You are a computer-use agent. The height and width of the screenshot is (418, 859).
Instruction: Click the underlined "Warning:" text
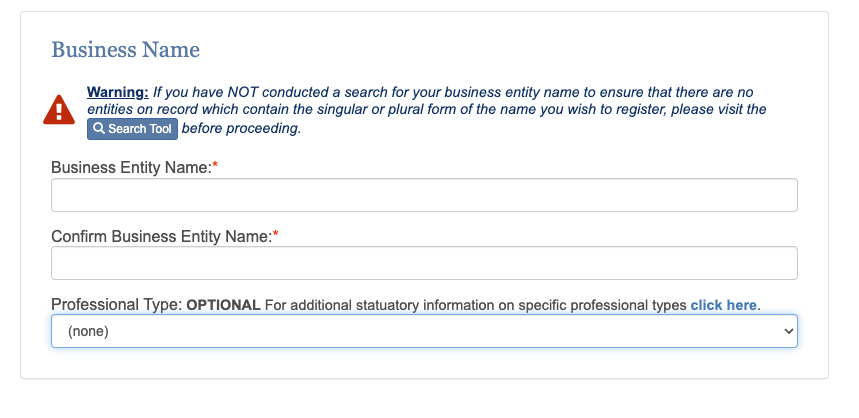(x=118, y=92)
